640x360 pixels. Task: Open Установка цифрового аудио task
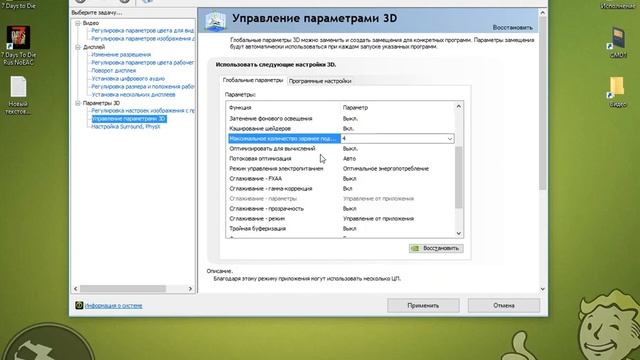(128, 78)
